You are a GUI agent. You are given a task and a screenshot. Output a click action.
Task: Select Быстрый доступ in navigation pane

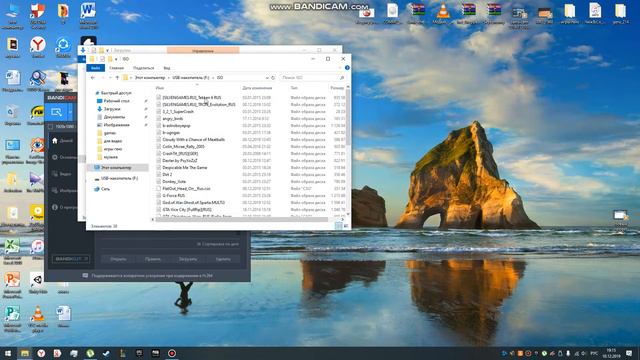tap(116, 93)
